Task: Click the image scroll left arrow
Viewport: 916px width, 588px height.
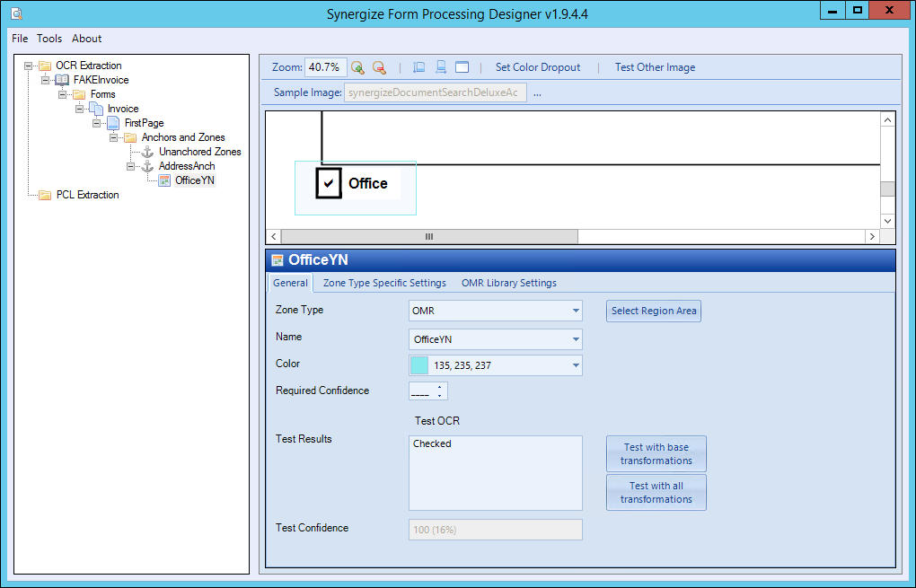Action: tap(273, 236)
